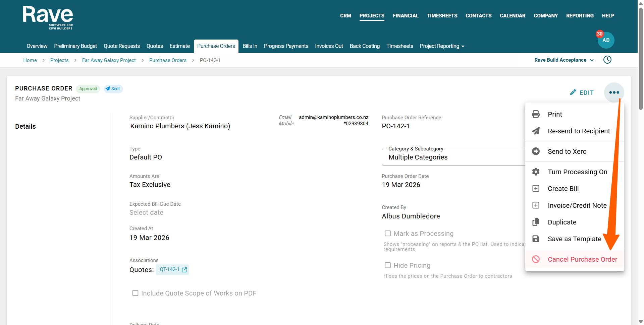
Task: Select the Purchase Orders tab
Action: (x=216, y=46)
